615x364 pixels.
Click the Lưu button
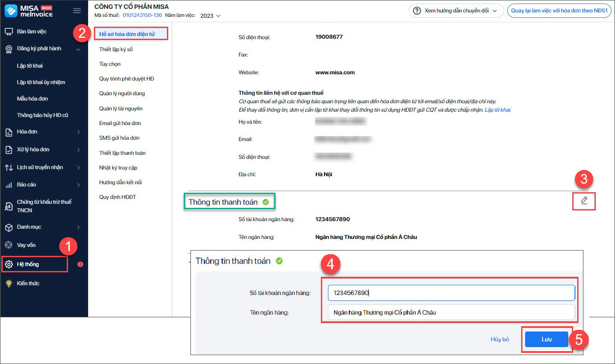[546, 340]
